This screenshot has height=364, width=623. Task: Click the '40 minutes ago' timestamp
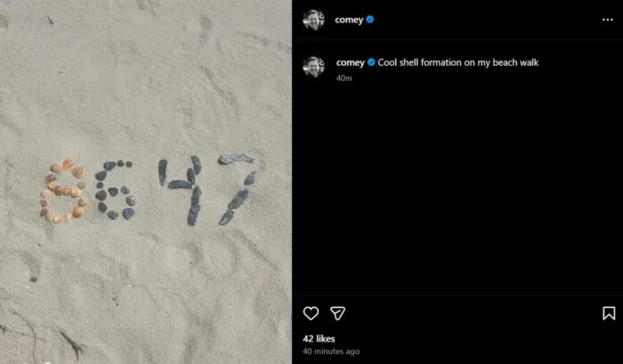[x=331, y=352]
